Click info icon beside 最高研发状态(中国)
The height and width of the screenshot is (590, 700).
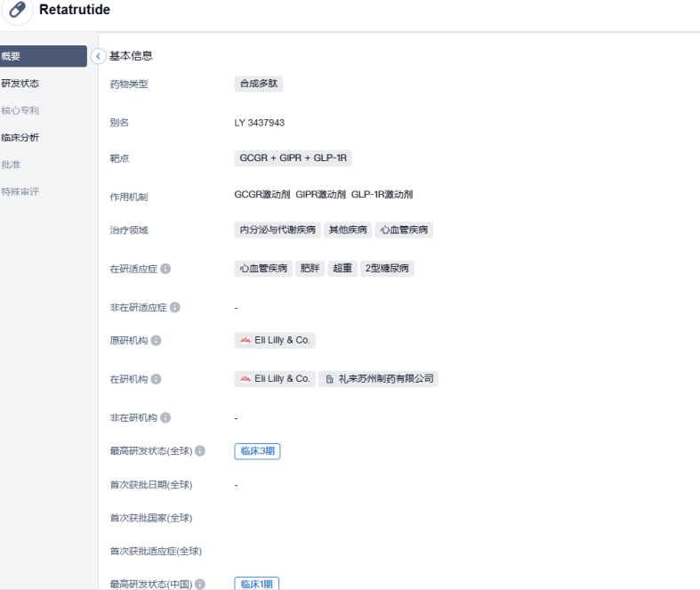(200, 584)
